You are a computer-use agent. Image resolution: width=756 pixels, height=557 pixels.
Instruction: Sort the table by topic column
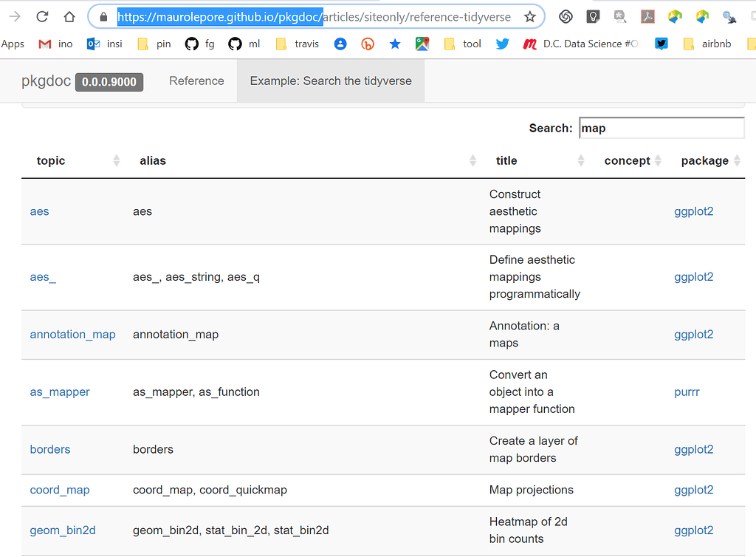[x=78, y=160]
